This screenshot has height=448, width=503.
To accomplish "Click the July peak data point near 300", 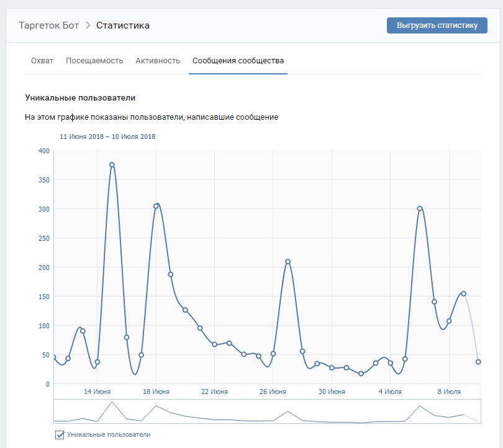I will click(x=420, y=208).
